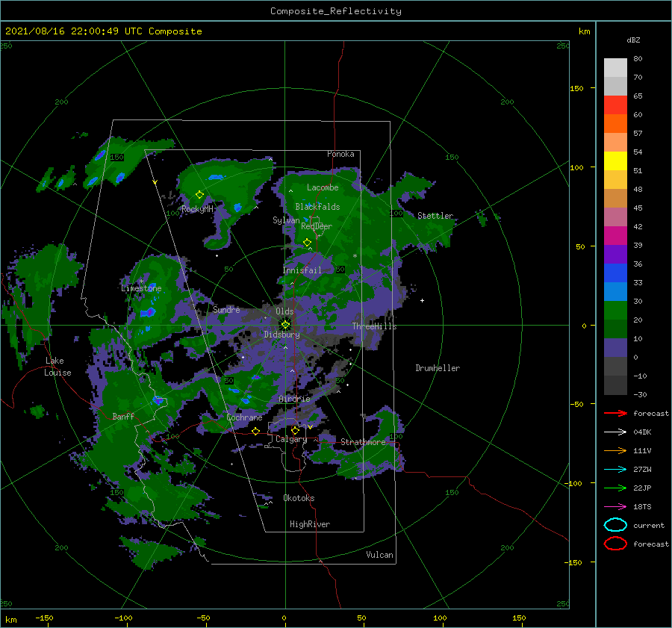Viewport: 672px width, 628px height.
Task: Click the red 'forecast' ellipse icon
Action: pyautogui.click(x=615, y=544)
